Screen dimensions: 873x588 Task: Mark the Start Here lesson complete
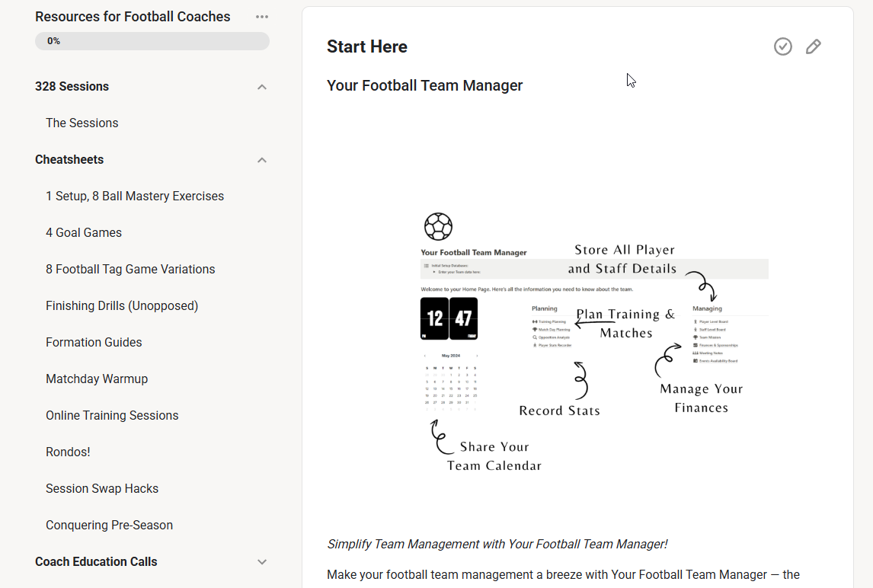783,46
